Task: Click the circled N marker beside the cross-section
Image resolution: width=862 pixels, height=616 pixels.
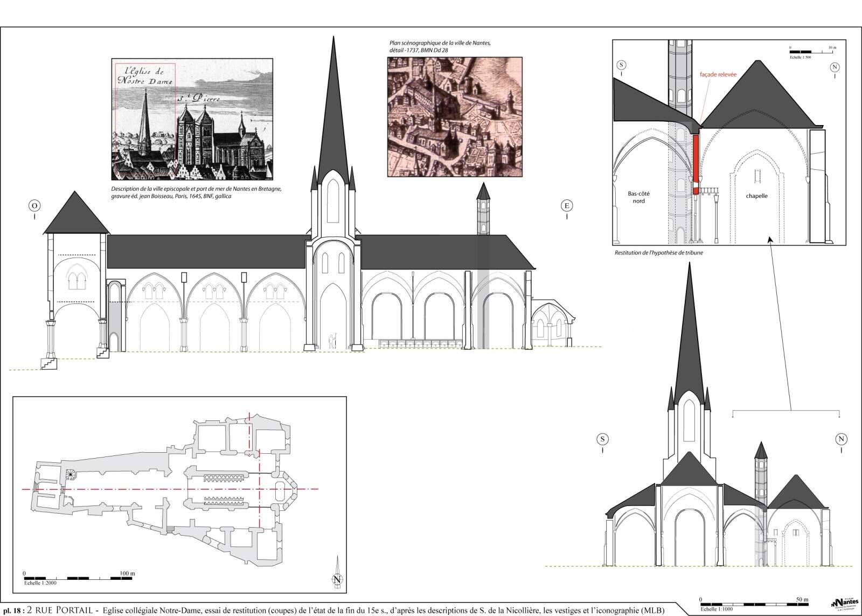Action: coord(841,440)
